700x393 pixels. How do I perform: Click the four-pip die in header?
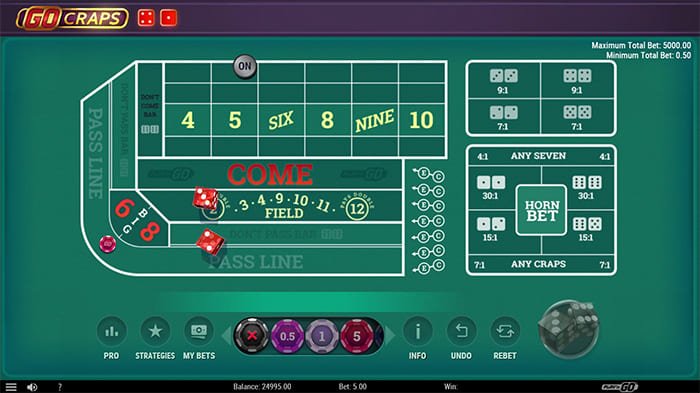tap(146, 18)
